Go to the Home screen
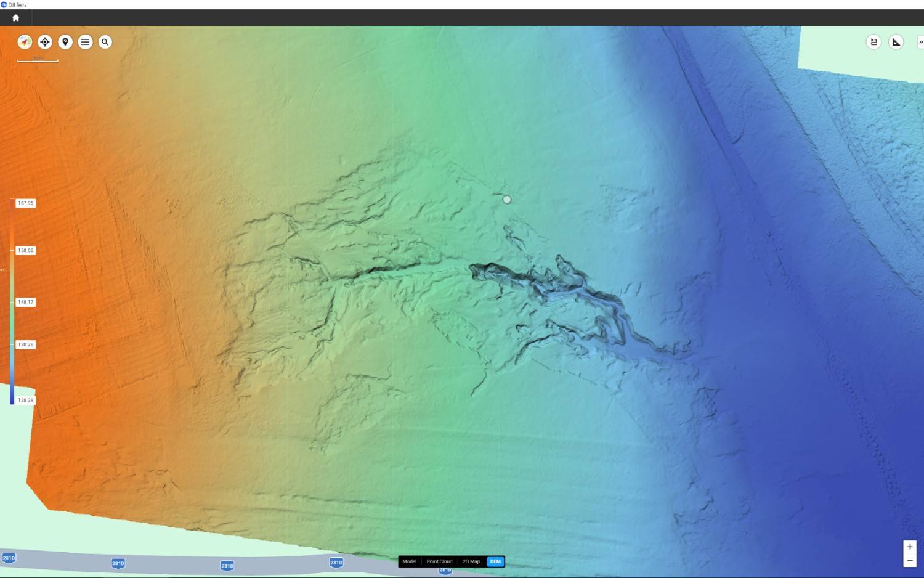This screenshot has width=924, height=578. pyautogui.click(x=16, y=18)
